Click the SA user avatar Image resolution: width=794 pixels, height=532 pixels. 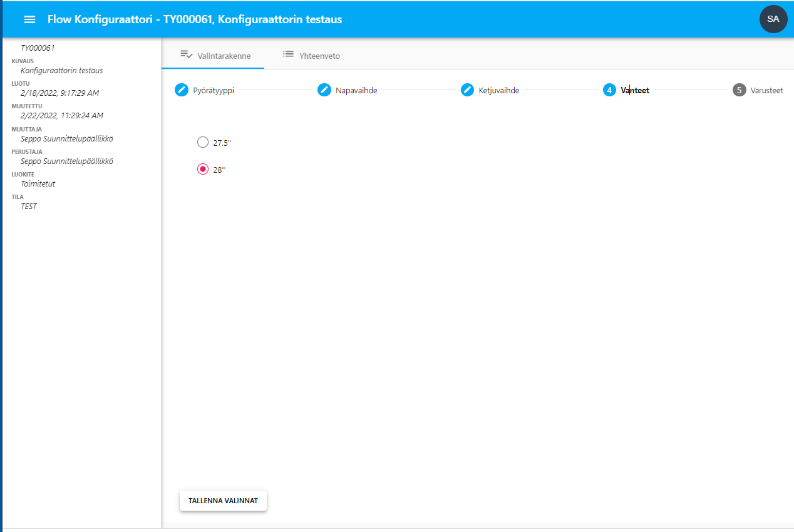click(773, 19)
